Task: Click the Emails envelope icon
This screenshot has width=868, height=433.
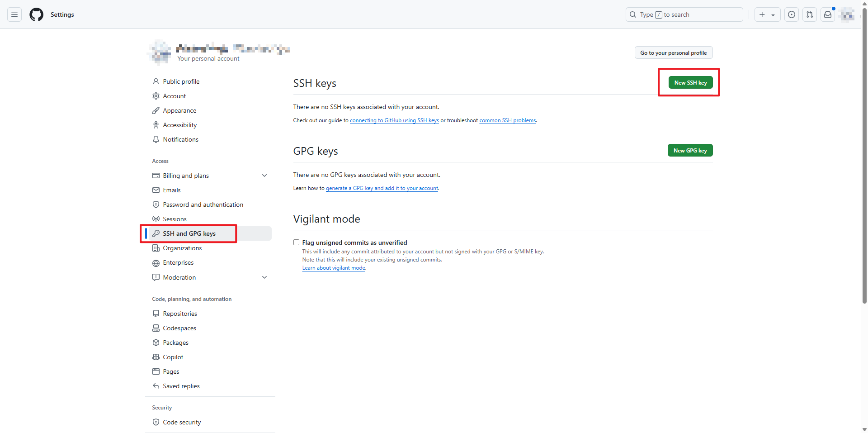Action: [x=156, y=190]
